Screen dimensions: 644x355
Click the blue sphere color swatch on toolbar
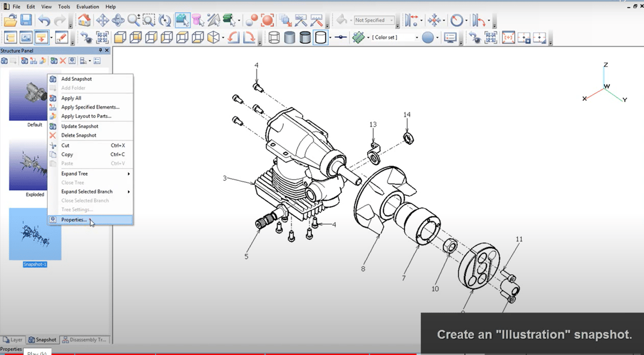(427, 37)
